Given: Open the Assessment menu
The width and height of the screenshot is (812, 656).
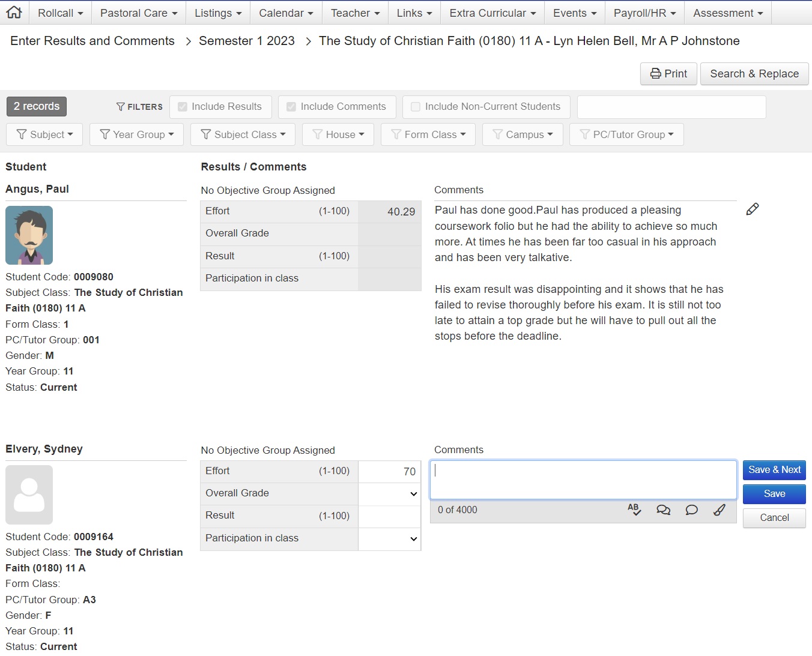Looking at the screenshot, I should tap(728, 13).
